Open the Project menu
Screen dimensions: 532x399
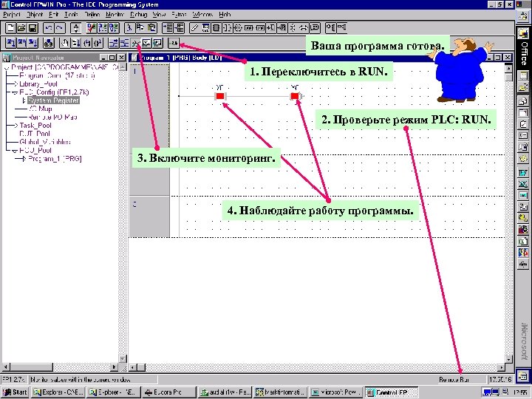point(12,15)
